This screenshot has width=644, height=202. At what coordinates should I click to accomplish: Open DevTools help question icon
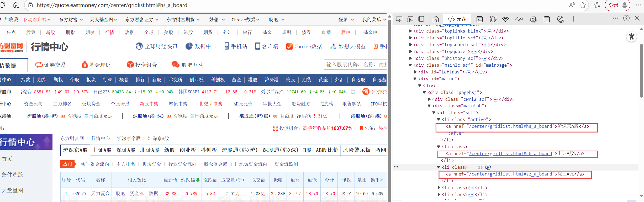coord(626,18)
